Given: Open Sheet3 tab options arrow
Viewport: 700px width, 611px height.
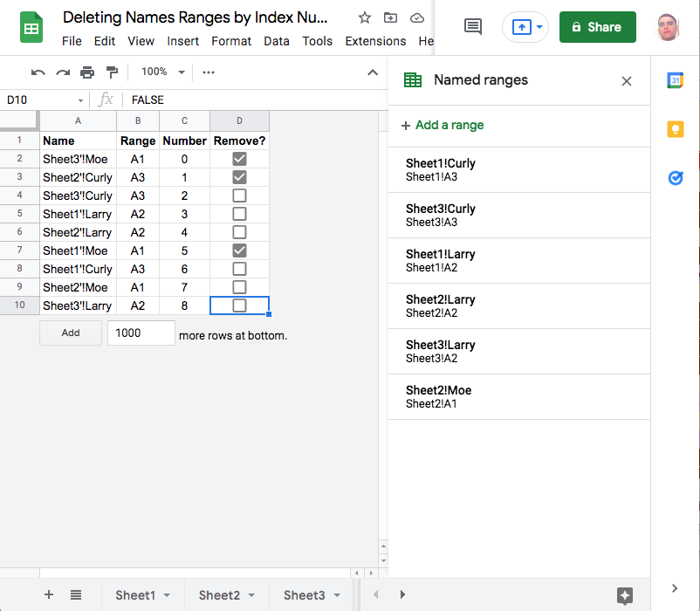Looking at the screenshot, I should tap(337, 595).
